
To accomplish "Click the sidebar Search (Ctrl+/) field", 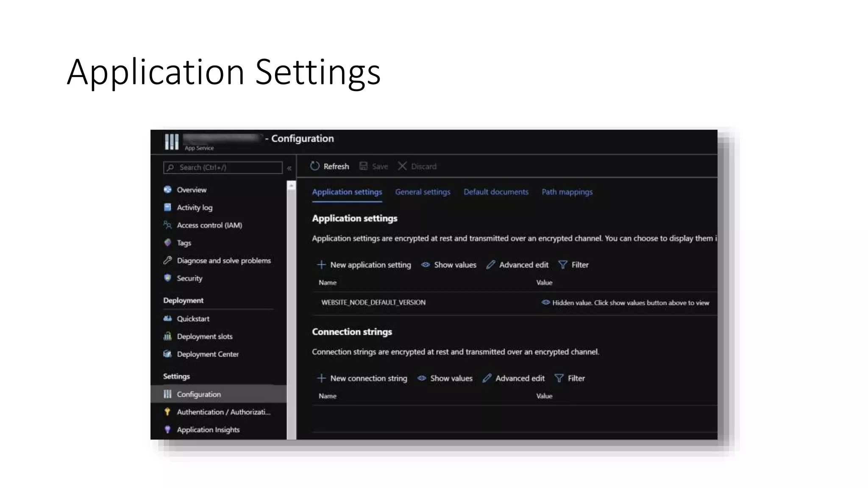I will 223,167.
